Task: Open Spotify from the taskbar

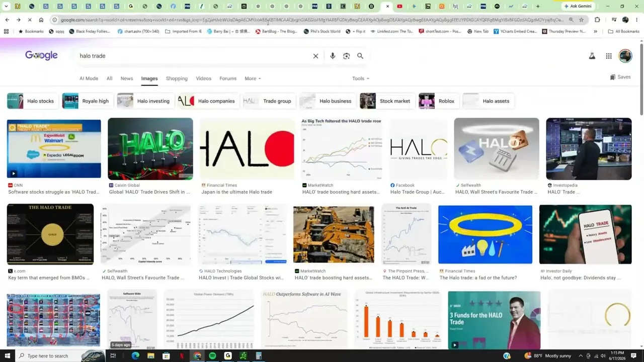Action: (212, 356)
